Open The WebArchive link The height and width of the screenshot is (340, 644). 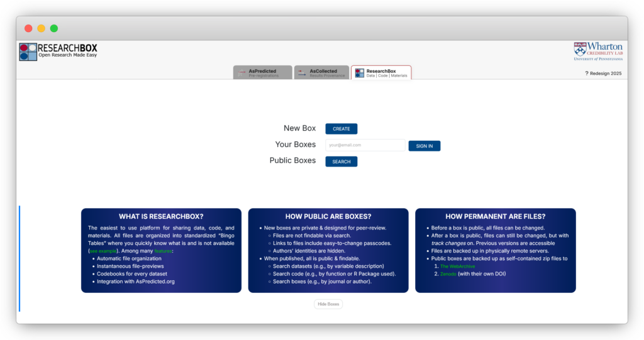point(458,266)
